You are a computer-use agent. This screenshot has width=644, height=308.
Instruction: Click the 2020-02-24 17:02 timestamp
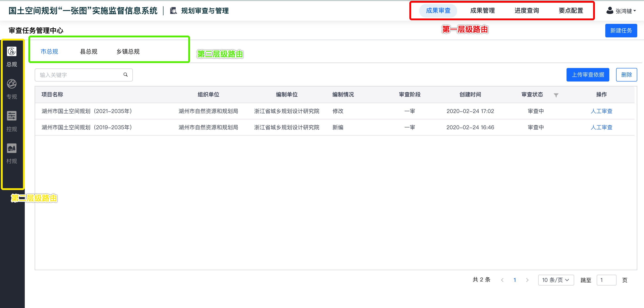click(470, 111)
